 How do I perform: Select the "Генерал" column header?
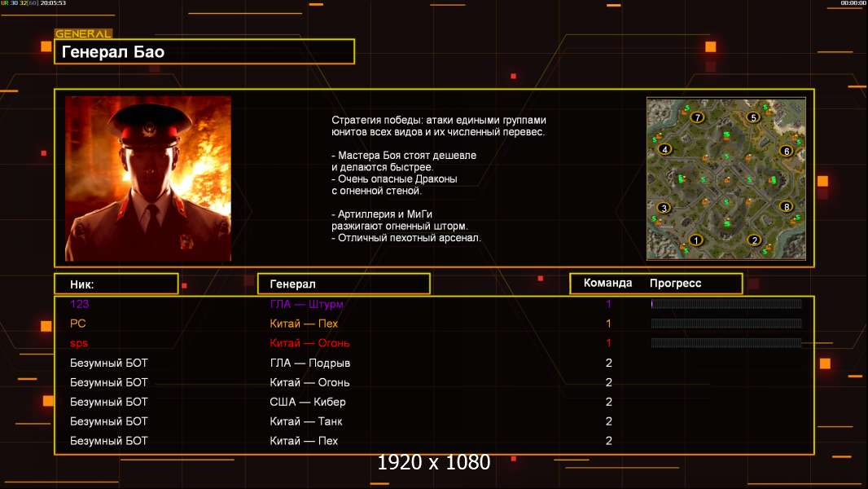(344, 284)
